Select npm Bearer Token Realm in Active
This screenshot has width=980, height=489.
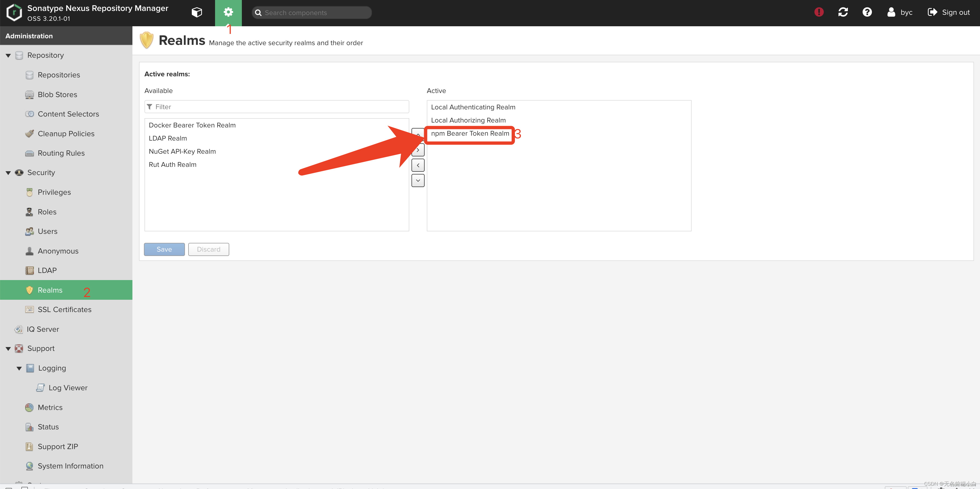pos(469,133)
